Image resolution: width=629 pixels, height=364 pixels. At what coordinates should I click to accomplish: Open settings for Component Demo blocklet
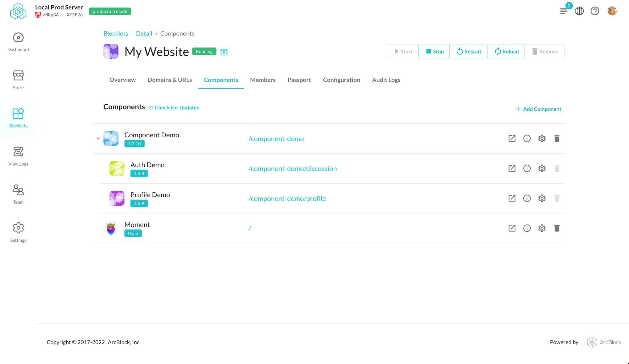point(542,138)
